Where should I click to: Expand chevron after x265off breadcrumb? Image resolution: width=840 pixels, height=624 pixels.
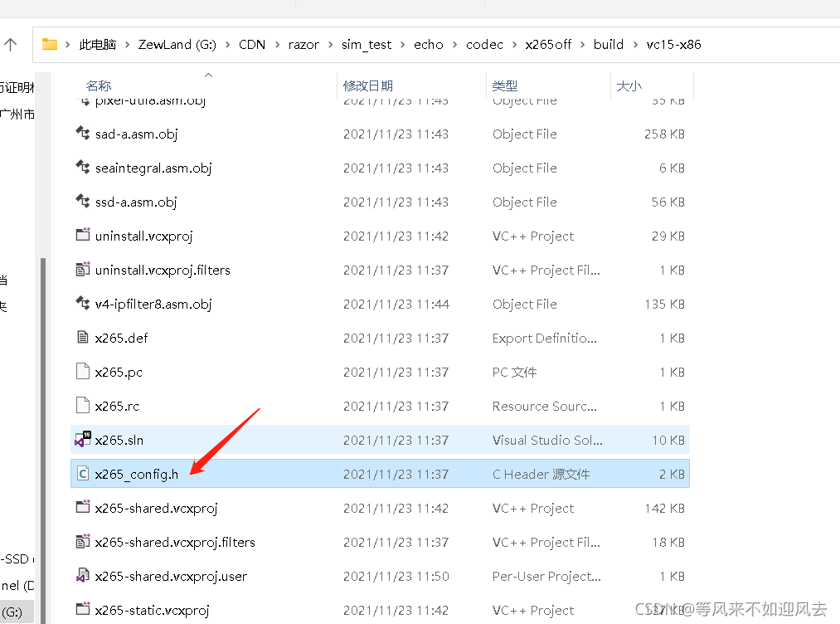[582, 45]
